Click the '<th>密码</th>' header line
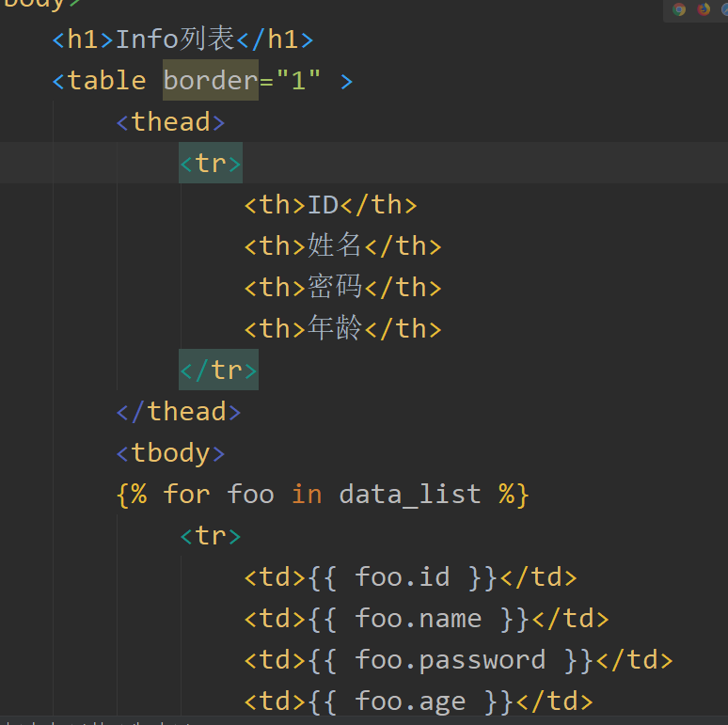The height and width of the screenshot is (725, 728). click(342, 288)
